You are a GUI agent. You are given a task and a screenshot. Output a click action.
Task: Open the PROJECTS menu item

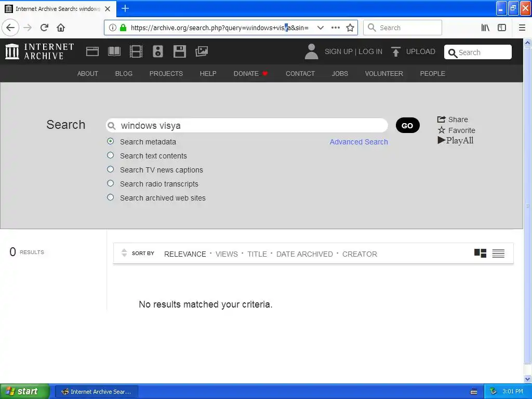pyautogui.click(x=166, y=73)
